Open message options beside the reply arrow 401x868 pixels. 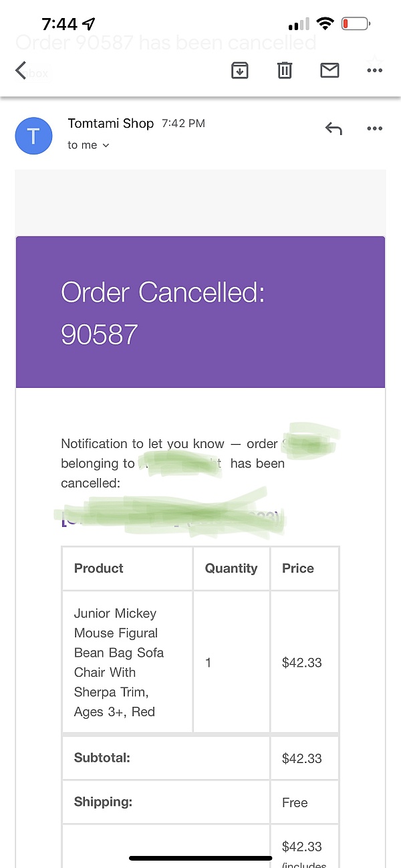coord(374,128)
